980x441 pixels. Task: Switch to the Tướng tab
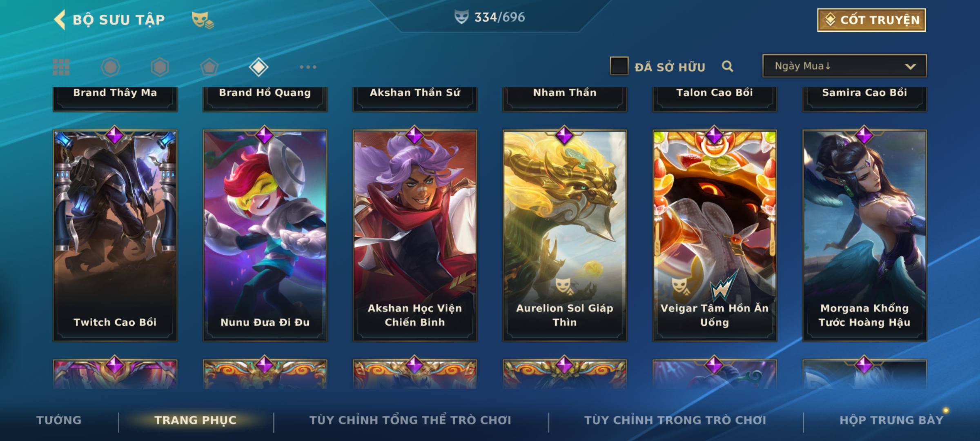59,420
